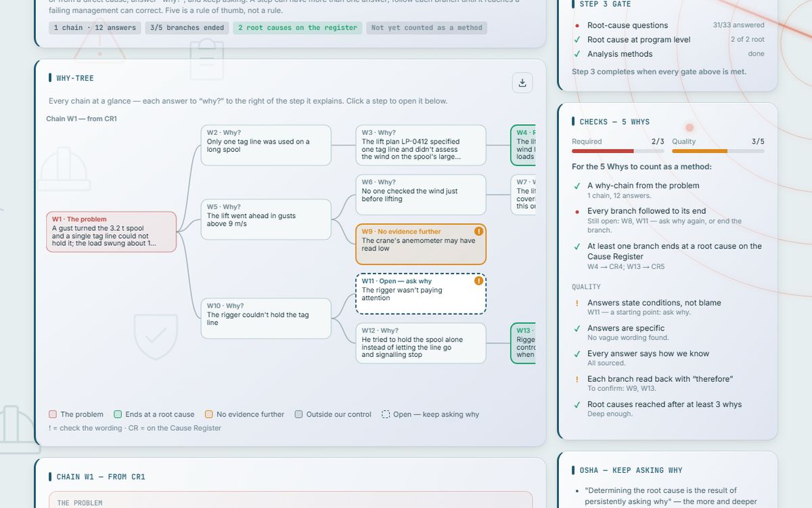Click the red dot beside Every branch followed to its end

pyautogui.click(x=577, y=211)
